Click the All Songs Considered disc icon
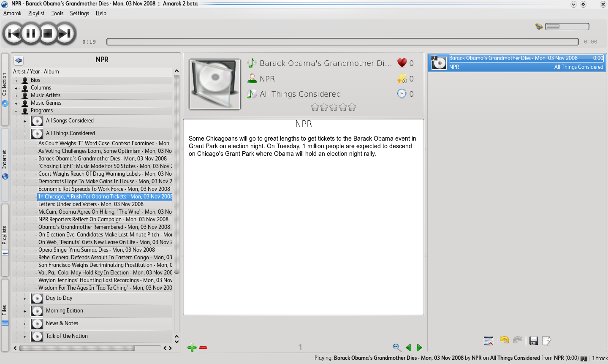The image size is (608, 364). [37, 121]
